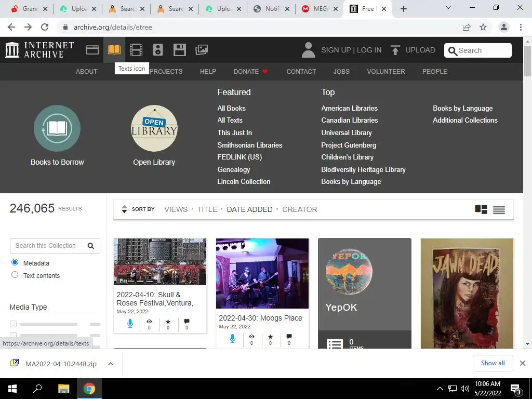Click Show all downloads button
The width and height of the screenshot is (532, 399).
tap(493, 363)
